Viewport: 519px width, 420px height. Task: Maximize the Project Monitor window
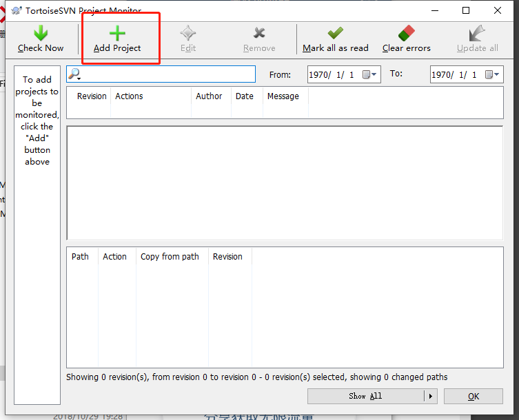click(466, 10)
